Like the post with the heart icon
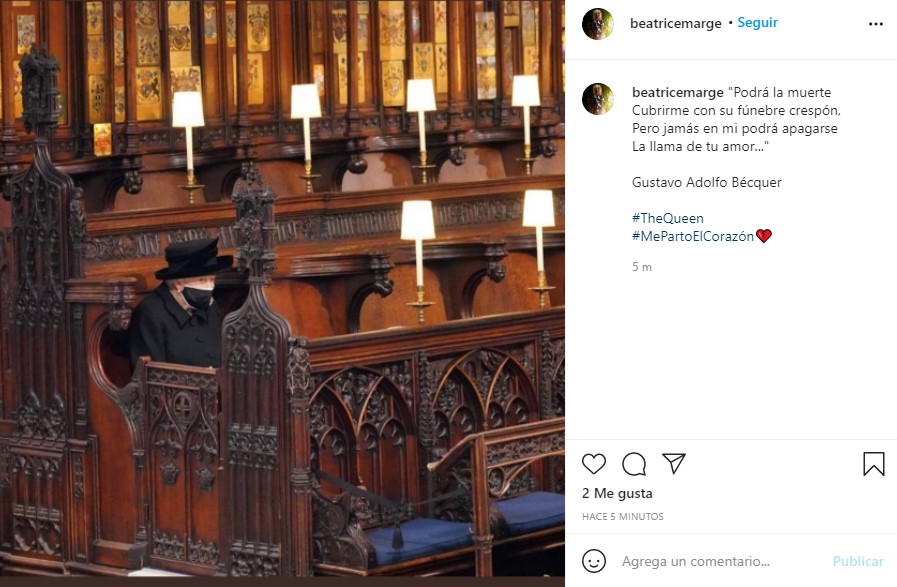 [x=594, y=463]
